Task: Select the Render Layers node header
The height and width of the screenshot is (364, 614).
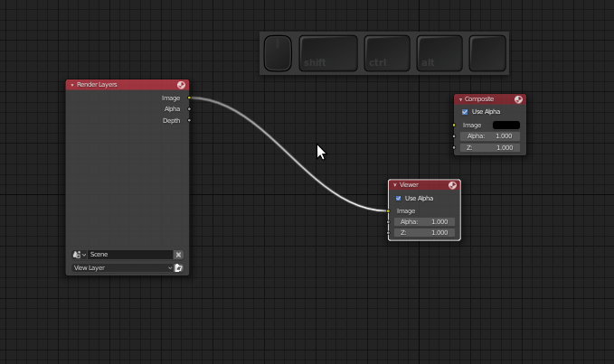Action: click(x=128, y=85)
